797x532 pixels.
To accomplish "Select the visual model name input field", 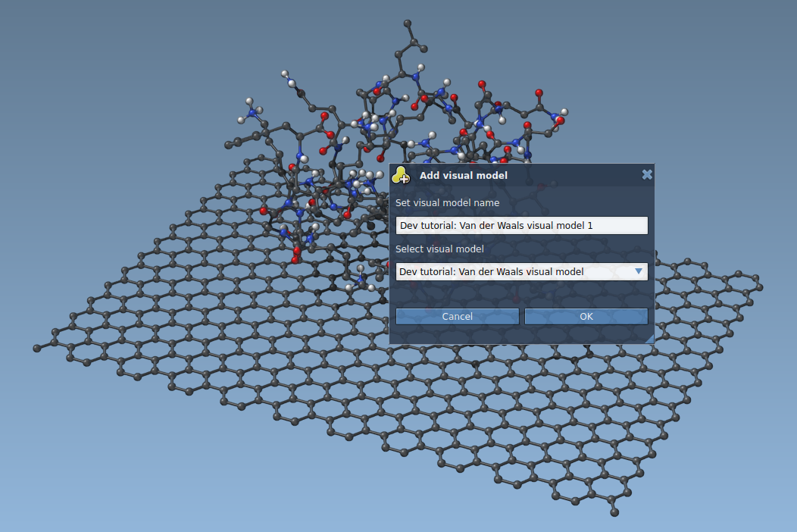I will point(521,225).
